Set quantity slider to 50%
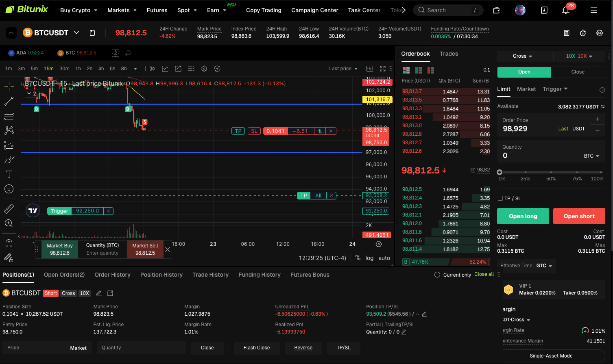Viewport: 613px width, 364px height. click(551, 172)
